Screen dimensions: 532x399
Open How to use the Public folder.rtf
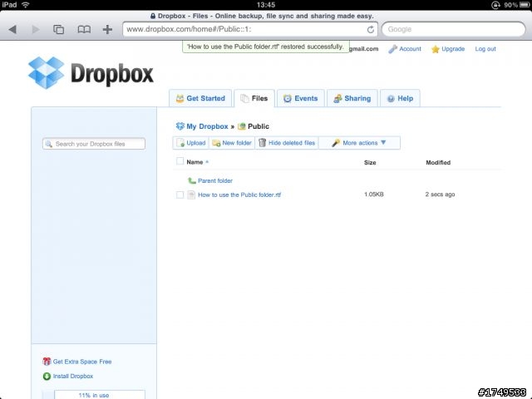point(239,195)
